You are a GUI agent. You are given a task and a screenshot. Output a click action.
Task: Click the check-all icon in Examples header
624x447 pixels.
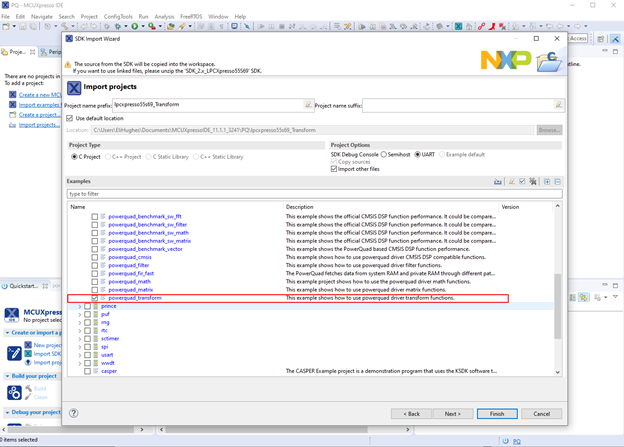522,182
